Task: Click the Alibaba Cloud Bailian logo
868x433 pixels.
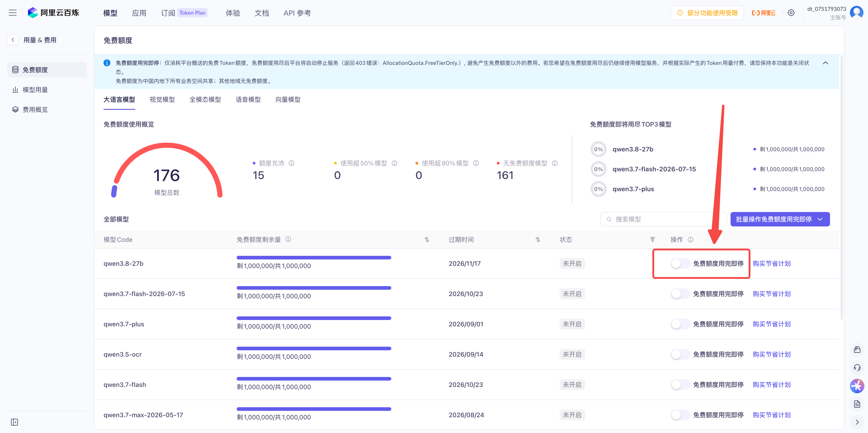Action: click(x=54, y=13)
